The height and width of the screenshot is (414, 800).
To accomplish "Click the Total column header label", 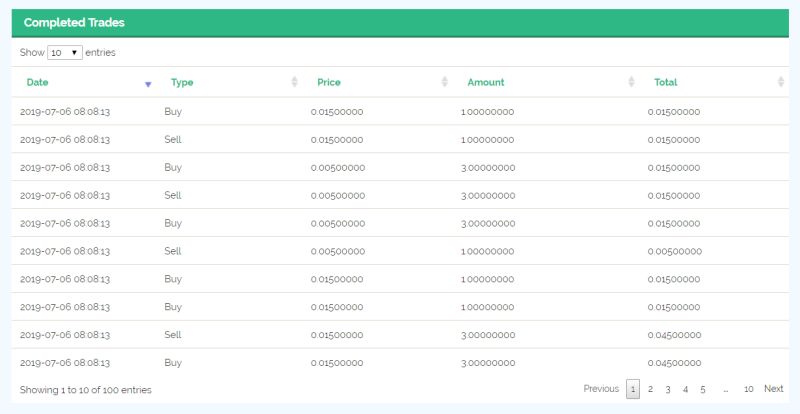I will tap(666, 82).
